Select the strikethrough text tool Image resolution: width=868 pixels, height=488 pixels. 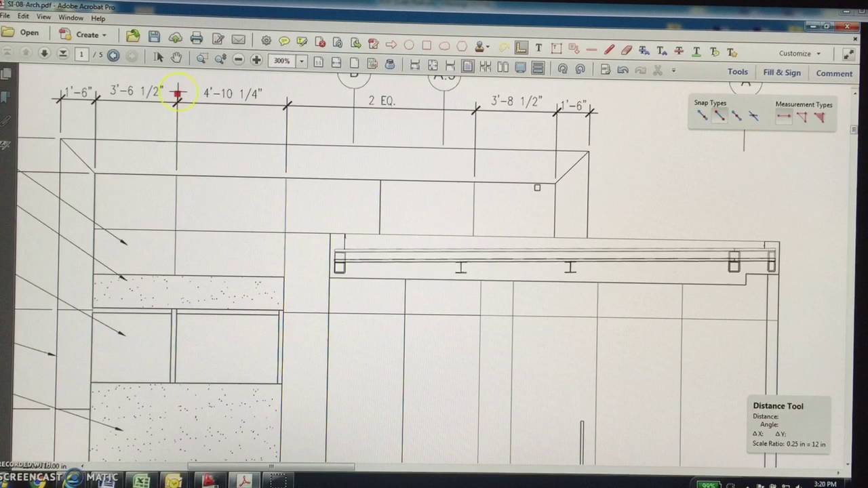pos(679,51)
